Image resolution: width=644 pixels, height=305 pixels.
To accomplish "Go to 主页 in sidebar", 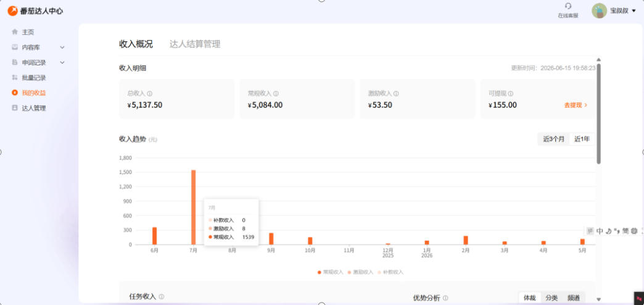I will tap(28, 31).
